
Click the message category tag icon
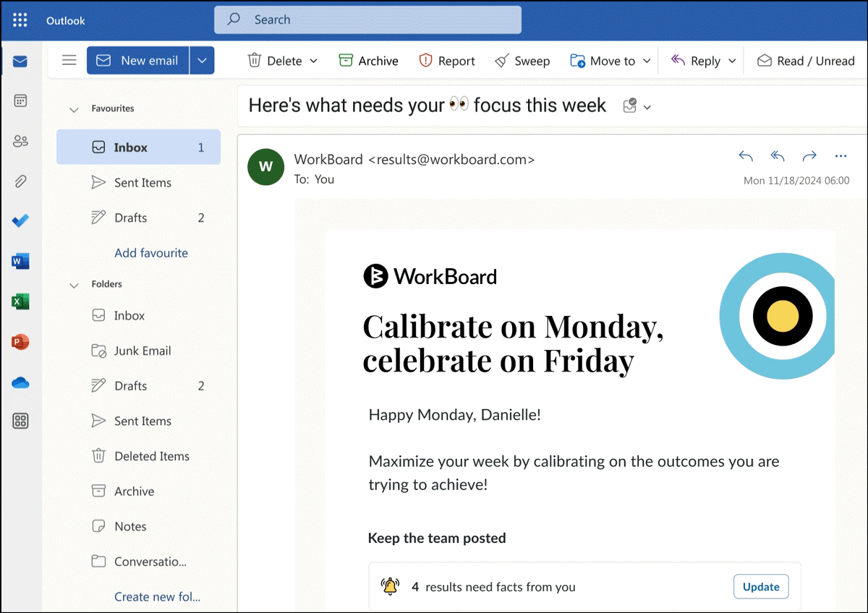[x=630, y=106]
